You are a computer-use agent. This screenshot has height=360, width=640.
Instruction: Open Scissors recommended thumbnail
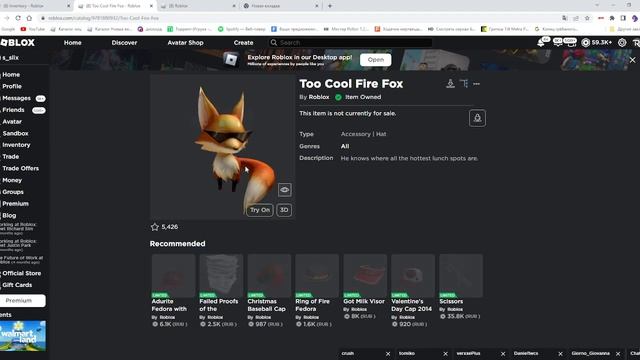coord(461,276)
